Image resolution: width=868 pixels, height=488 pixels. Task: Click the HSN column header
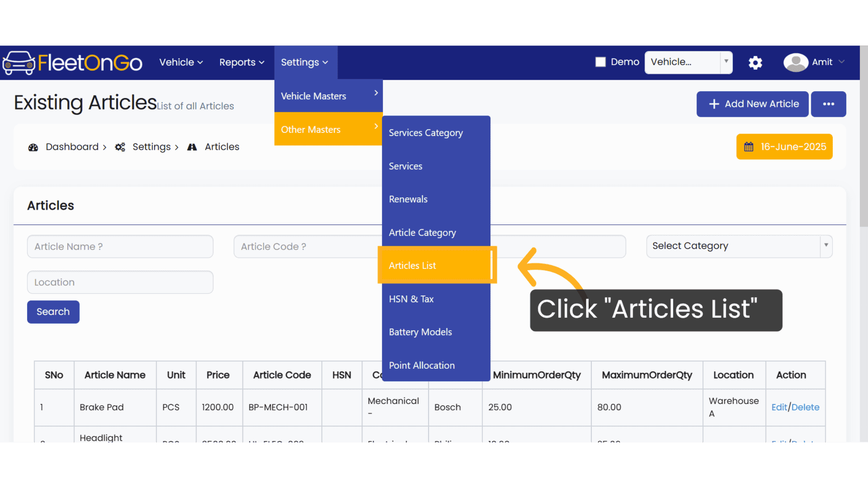tap(342, 375)
